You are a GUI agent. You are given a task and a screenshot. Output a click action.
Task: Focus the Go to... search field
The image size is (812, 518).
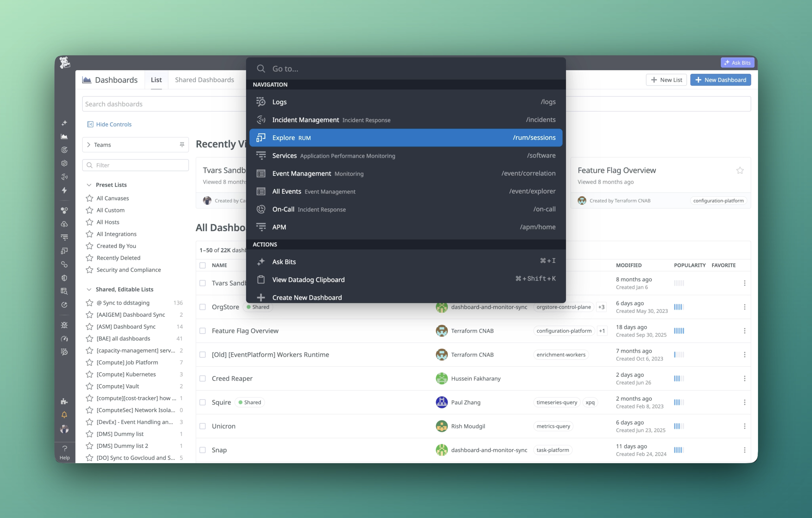[406, 69]
